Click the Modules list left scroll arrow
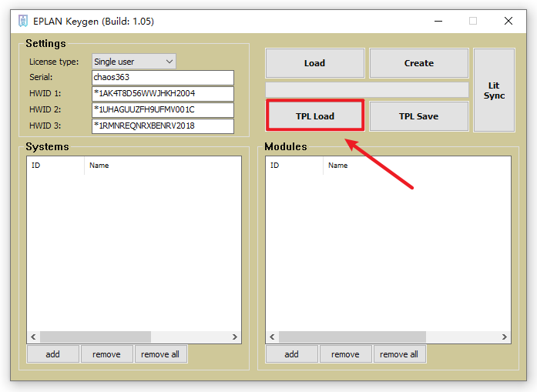The height and width of the screenshot is (392, 537). pos(272,337)
